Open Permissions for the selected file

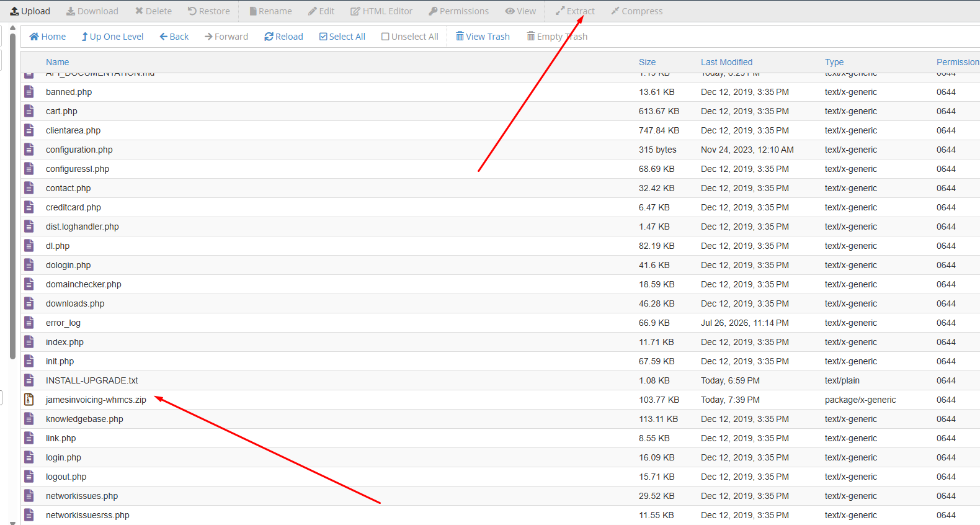click(459, 11)
